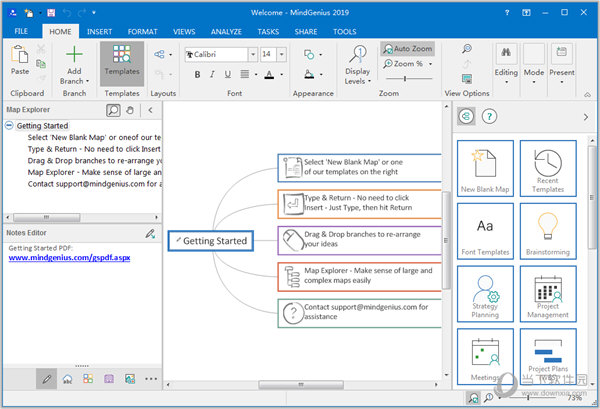Image resolution: width=600 pixels, height=409 pixels.
Task: Click the more options ellipsis in bottom bar
Action: tap(151, 379)
